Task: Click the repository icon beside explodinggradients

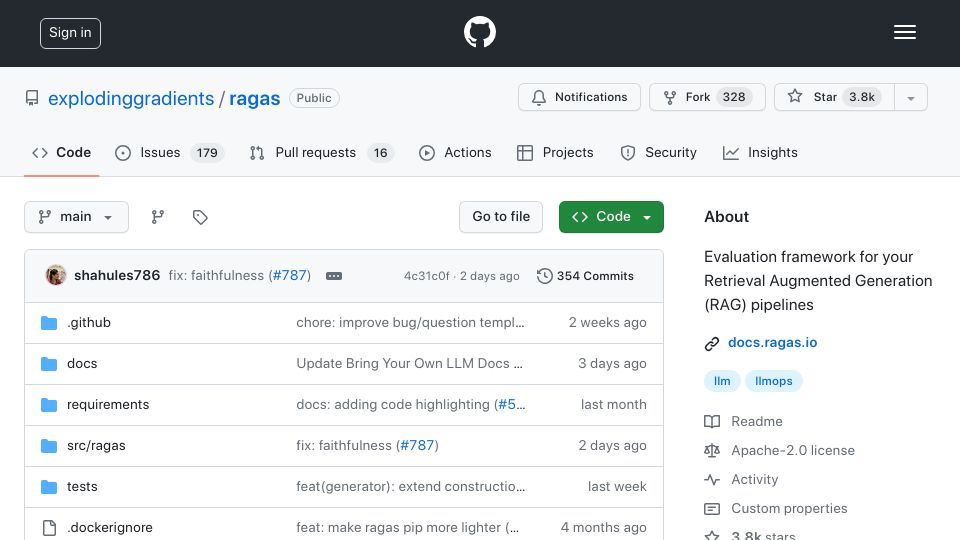Action: [32, 98]
